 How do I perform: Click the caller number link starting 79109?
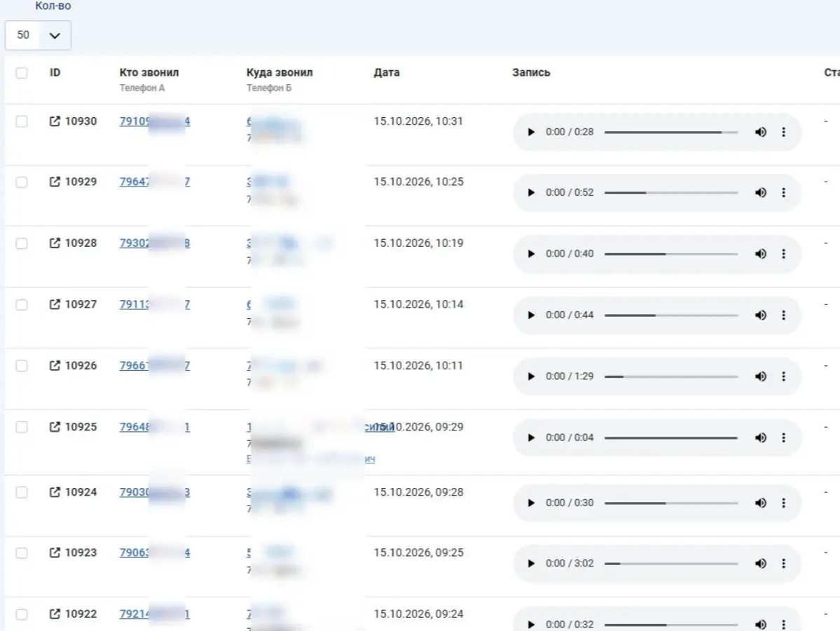tap(154, 121)
